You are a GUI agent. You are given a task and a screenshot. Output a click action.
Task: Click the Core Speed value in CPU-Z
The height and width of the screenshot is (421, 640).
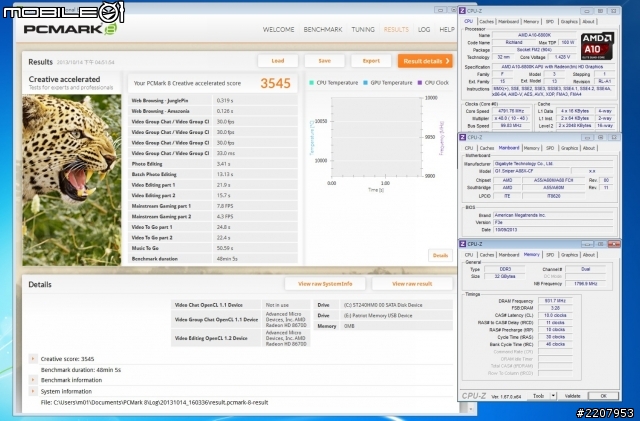pos(511,111)
